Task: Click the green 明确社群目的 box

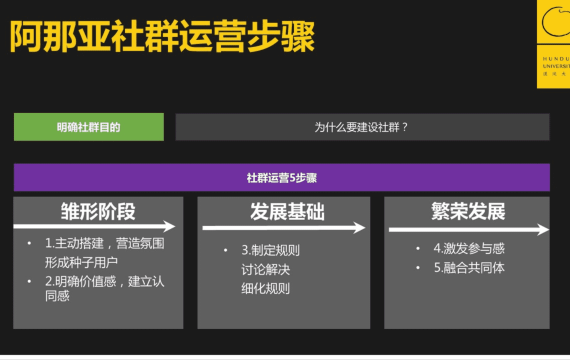Action: 89,127
